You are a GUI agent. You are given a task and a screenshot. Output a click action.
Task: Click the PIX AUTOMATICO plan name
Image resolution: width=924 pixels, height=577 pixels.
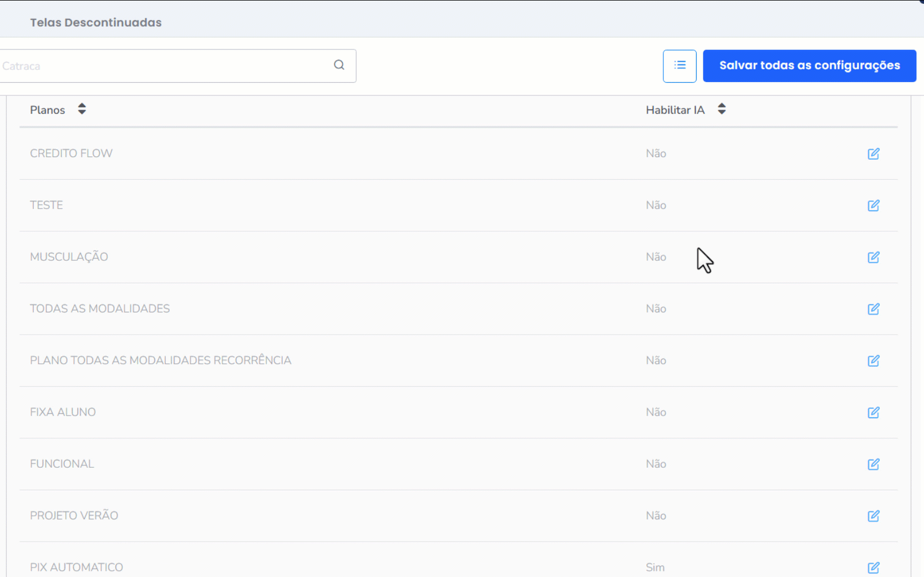[x=77, y=567]
